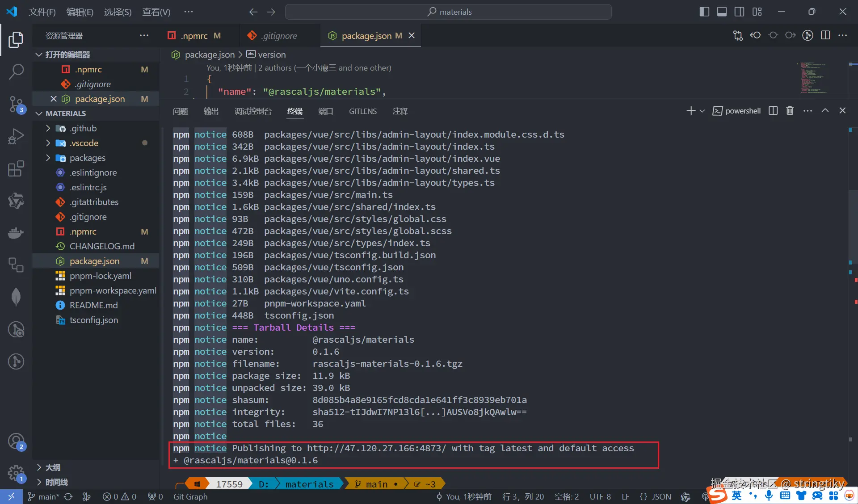The width and height of the screenshot is (858, 504).
Task: Click Git Graph in status bar
Action: point(190,496)
